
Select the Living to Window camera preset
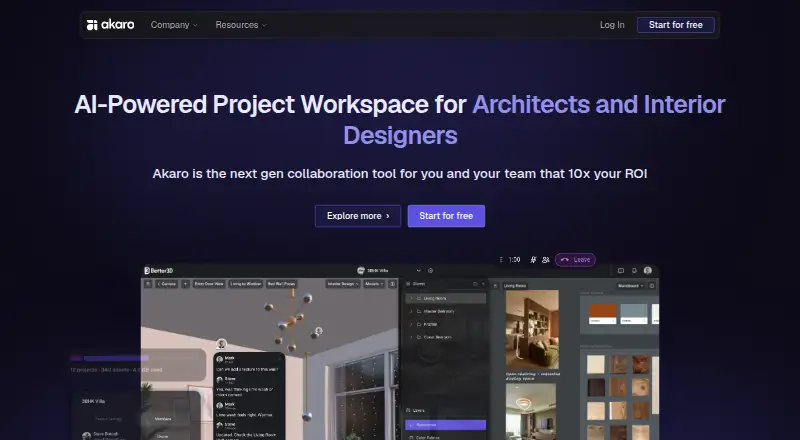point(246,284)
